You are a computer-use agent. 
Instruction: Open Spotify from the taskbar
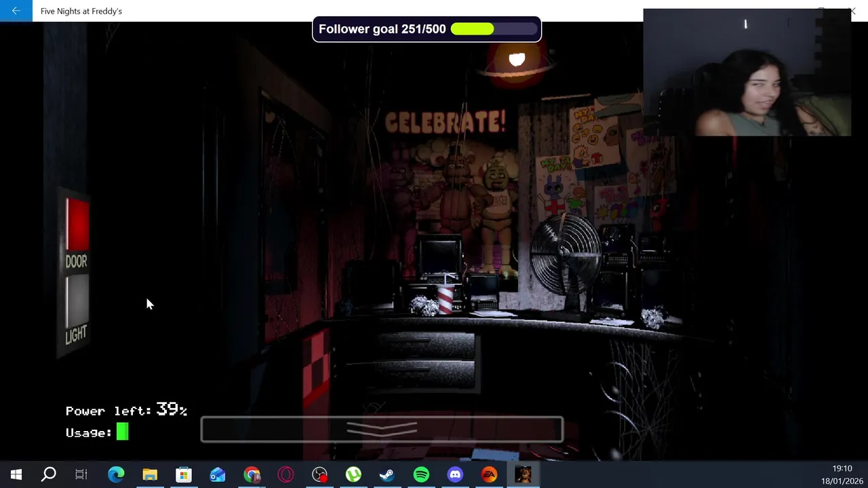click(421, 474)
